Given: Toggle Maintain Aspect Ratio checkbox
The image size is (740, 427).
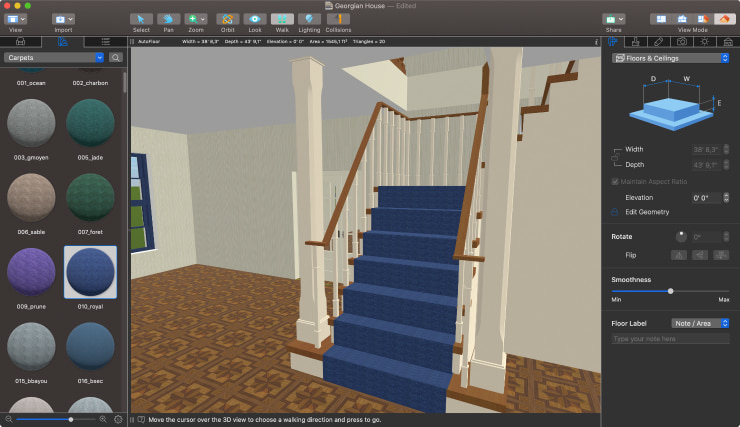Looking at the screenshot, I should (615, 182).
